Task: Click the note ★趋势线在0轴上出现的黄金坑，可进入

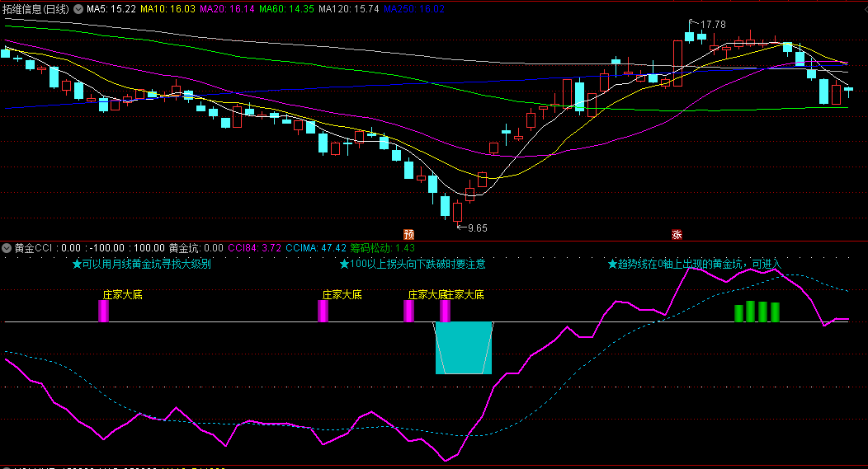Action: point(694,264)
